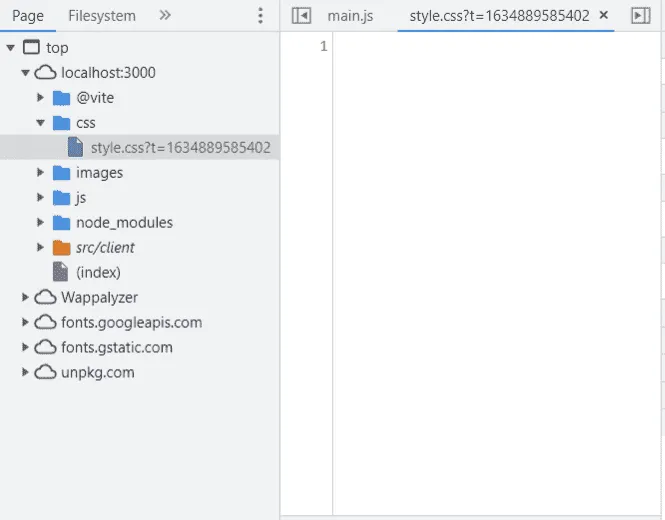Select the src/client folder label

105,248
